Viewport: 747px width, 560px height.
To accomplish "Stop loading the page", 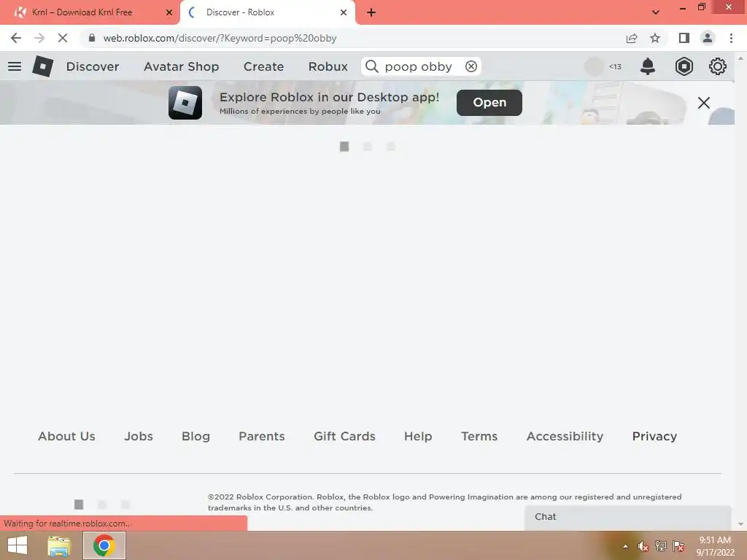I will 63,38.
